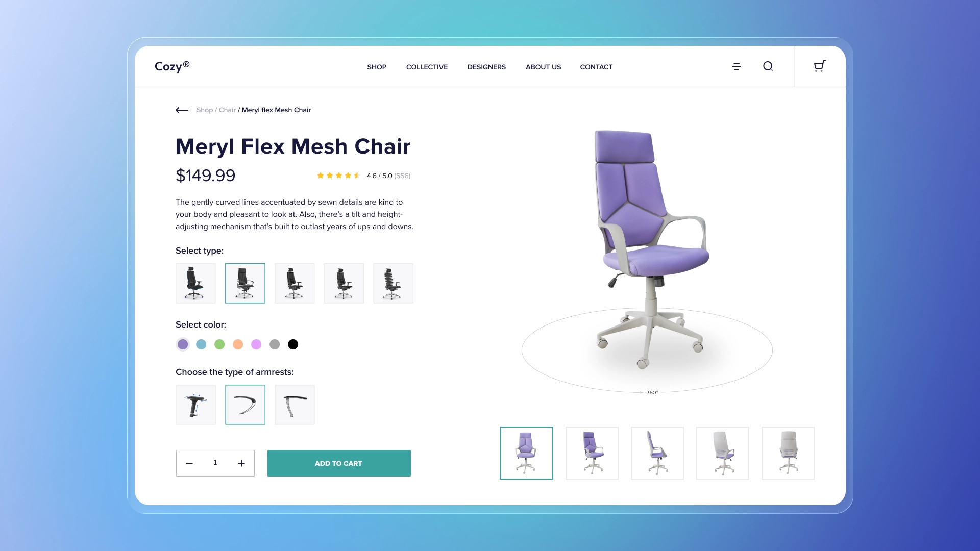Choose the first chair type thumbnail
This screenshot has width=980, height=551.
pyautogui.click(x=195, y=283)
